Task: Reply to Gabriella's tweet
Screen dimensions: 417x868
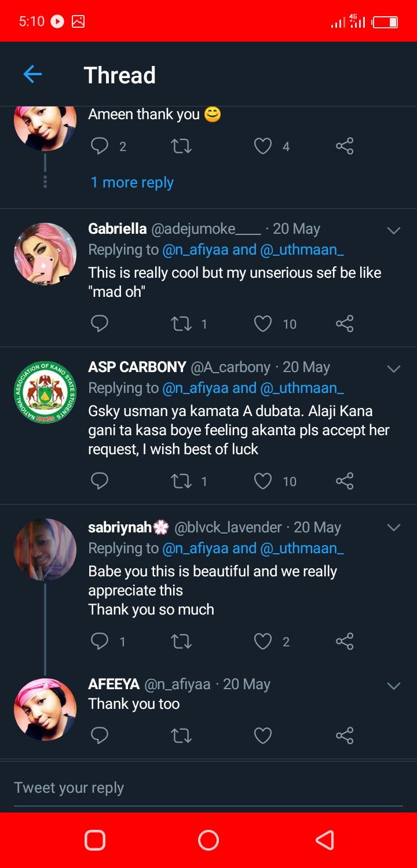Action: click(x=100, y=323)
